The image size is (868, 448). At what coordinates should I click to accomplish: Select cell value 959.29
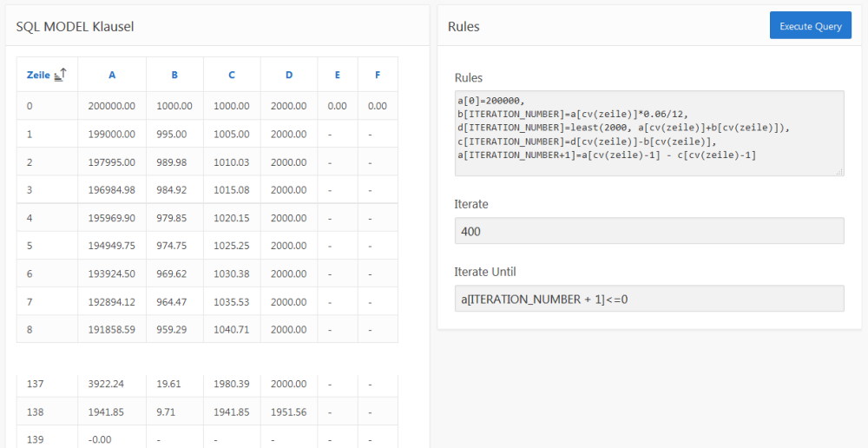[x=172, y=331]
